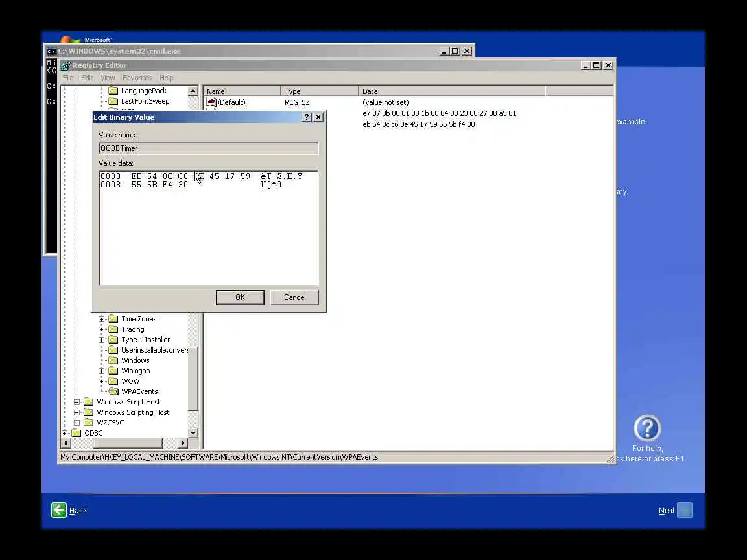This screenshot has width=747, height=560.
Task: Click data row starting with e7 07 0b
Action: (439, 113)
